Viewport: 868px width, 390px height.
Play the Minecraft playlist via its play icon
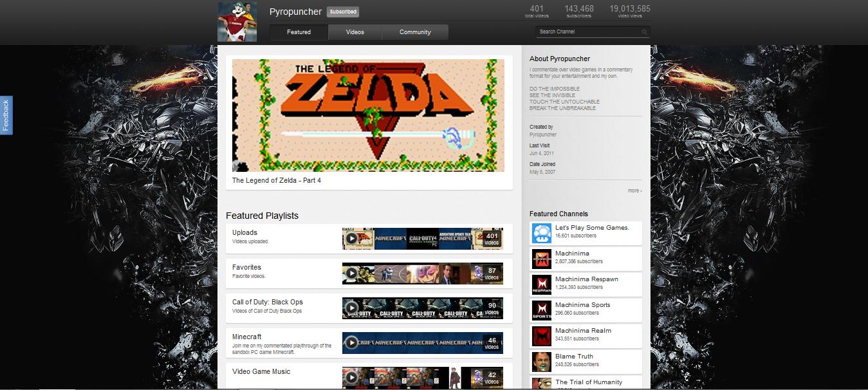pos(351,343)
